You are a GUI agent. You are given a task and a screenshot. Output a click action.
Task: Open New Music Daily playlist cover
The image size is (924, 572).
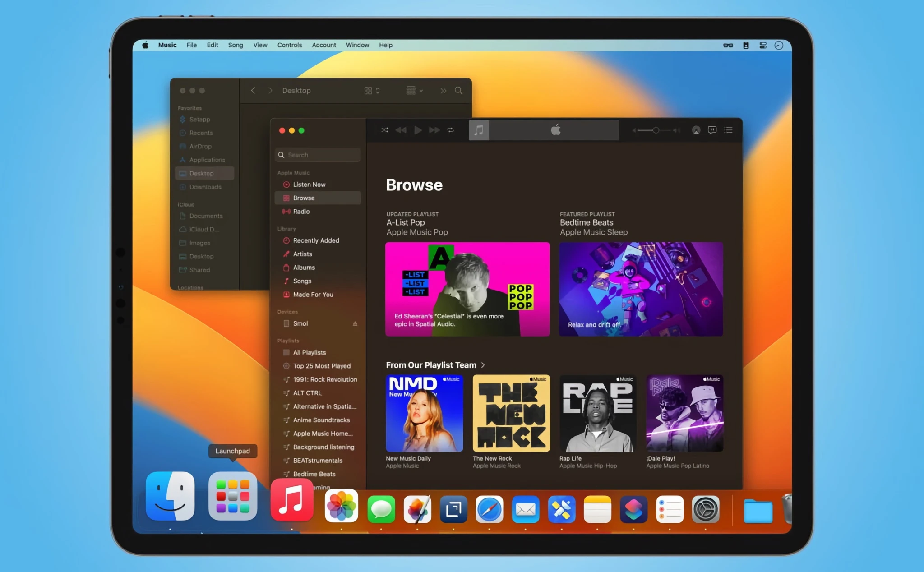tap(425, 413)
